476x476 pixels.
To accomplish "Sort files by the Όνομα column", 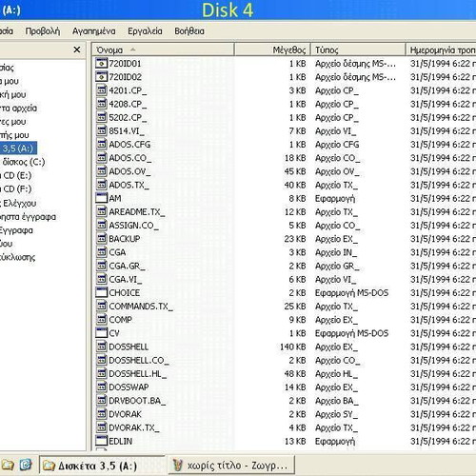I will click(164, 50).
